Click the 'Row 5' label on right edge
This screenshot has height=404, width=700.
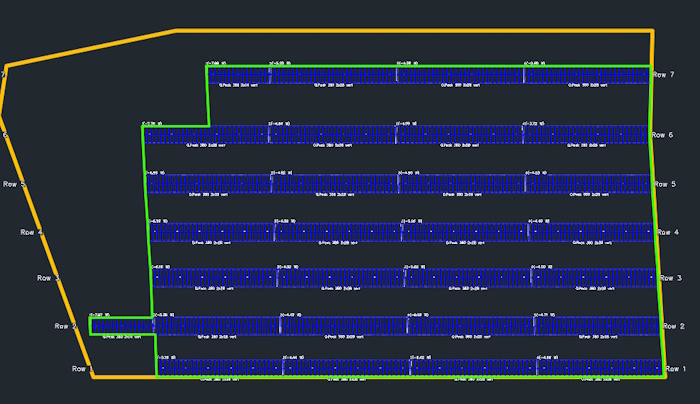coord(665,185)
